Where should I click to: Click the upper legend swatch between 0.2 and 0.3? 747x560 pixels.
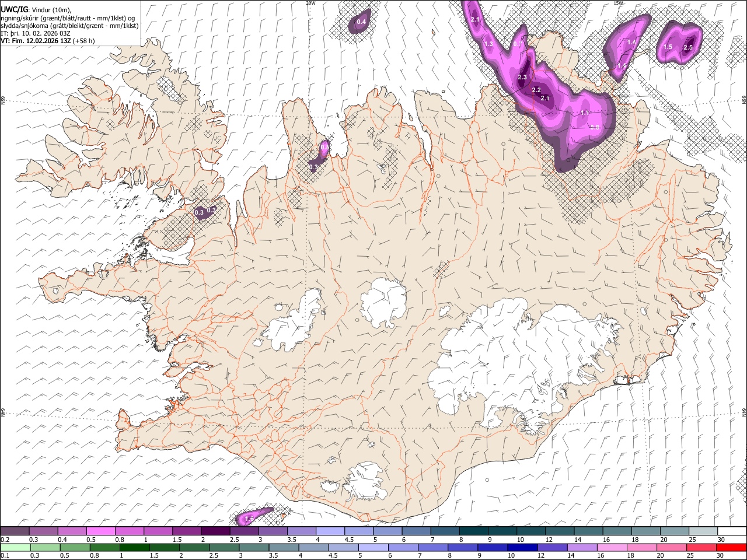[x=15, y=531]
